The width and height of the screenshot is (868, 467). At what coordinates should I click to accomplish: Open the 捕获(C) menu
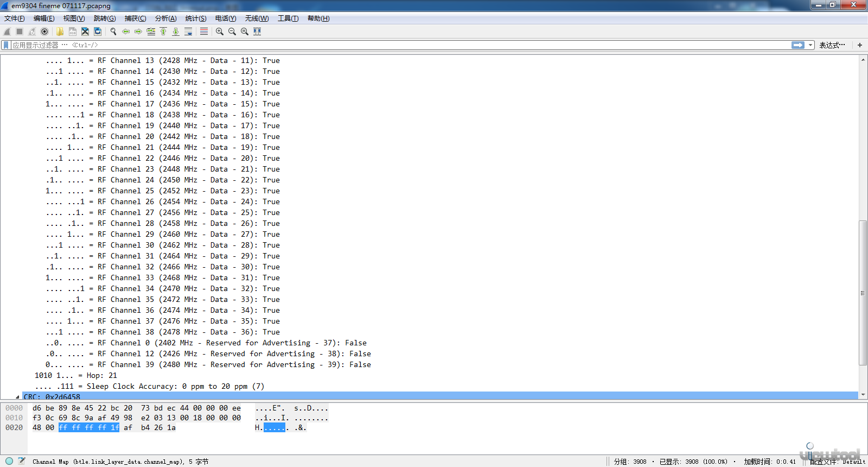point(136,18)
